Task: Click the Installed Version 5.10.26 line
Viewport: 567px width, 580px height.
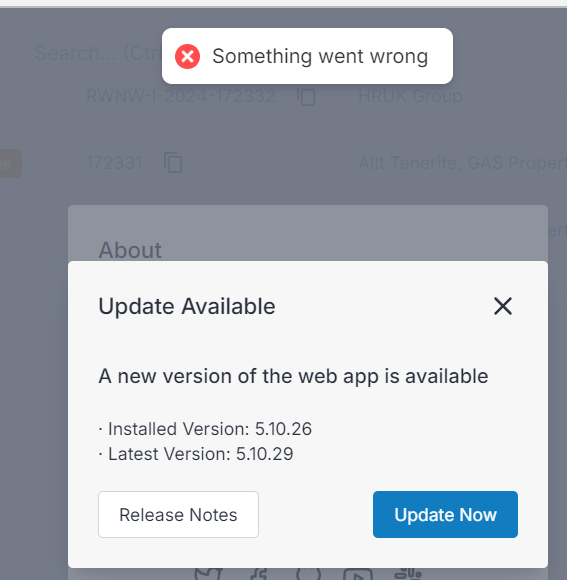Action: [x=205, y=429]
